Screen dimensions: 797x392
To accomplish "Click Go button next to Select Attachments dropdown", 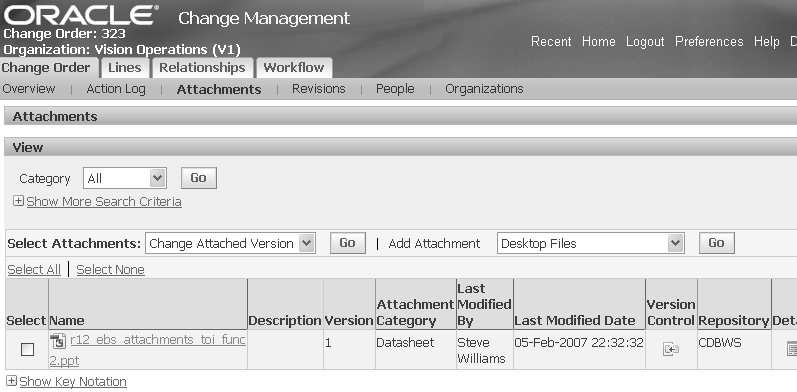I will [348, 243].
